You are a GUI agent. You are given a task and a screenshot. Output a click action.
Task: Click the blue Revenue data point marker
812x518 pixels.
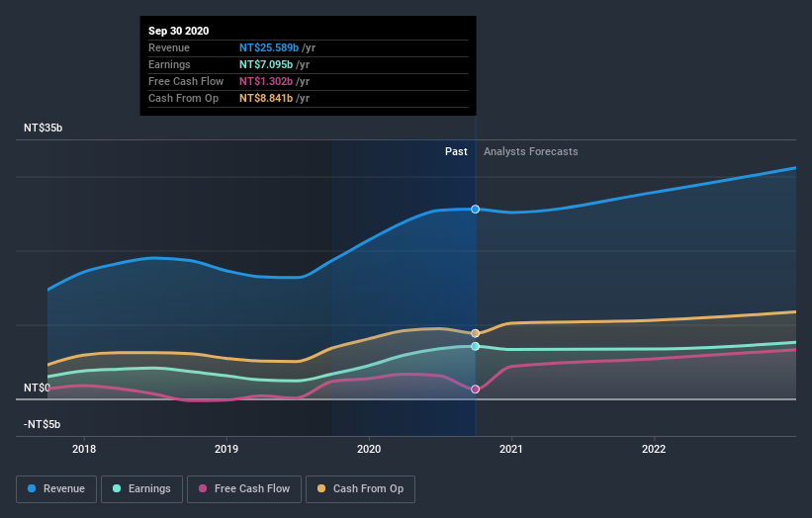[x=476, y=209]
